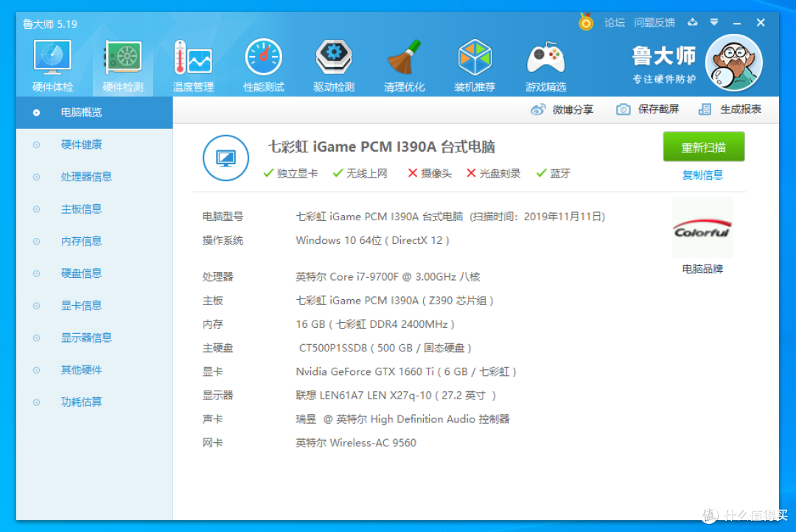Click the 鲁大师 mascot avatar
The width and height of the screenshot is (796, 532).
pyautogui.click(x=733, y=63)
